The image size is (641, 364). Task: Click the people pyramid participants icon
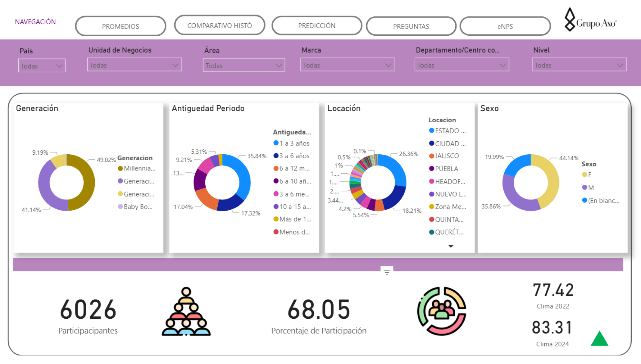[x=186, y=312]
